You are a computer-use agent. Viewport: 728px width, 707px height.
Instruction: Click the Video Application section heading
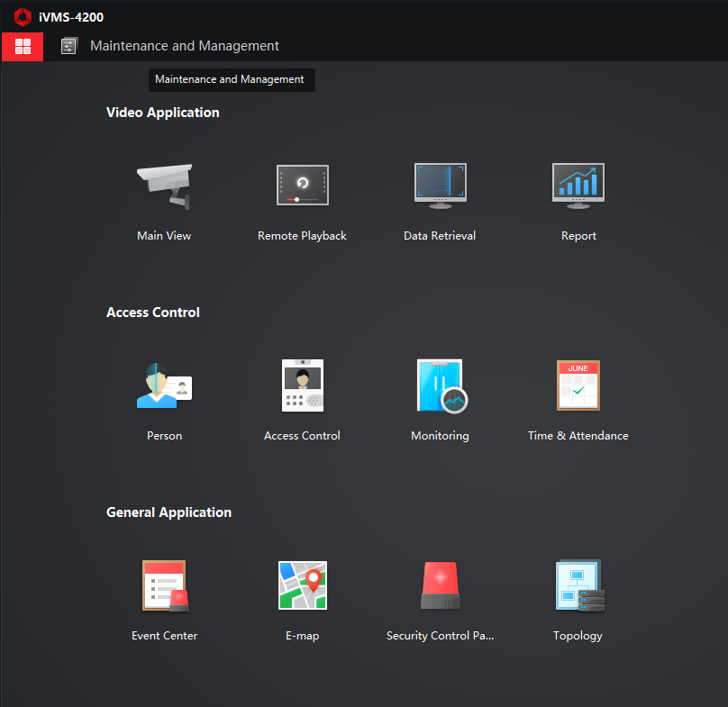click(x=162, y=113)
